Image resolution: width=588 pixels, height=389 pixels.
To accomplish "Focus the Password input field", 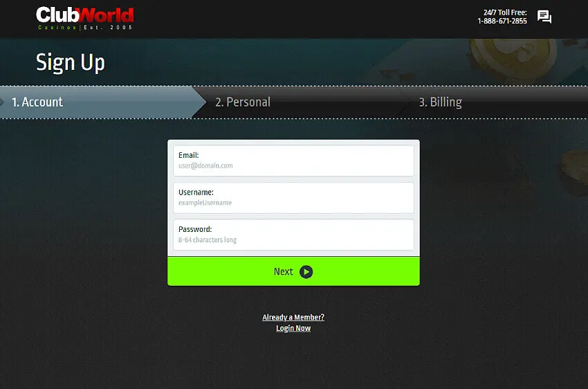I will point(293,235).
